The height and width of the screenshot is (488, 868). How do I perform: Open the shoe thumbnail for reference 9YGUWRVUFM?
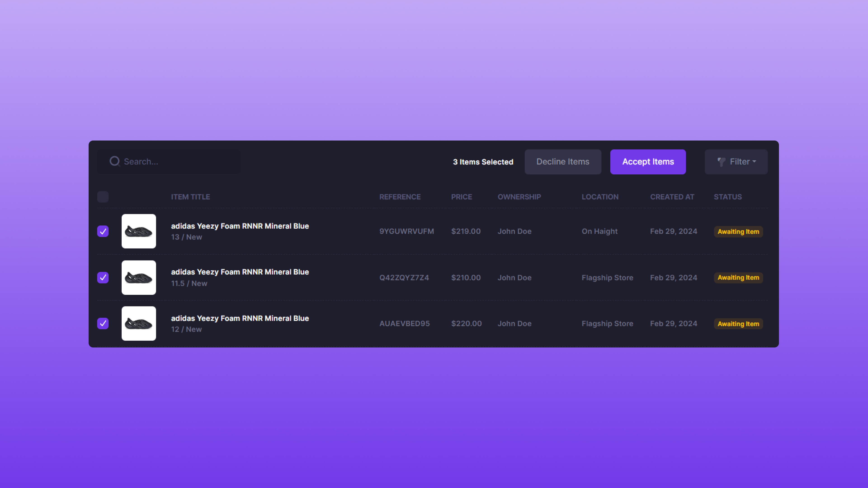pos(139,231)
